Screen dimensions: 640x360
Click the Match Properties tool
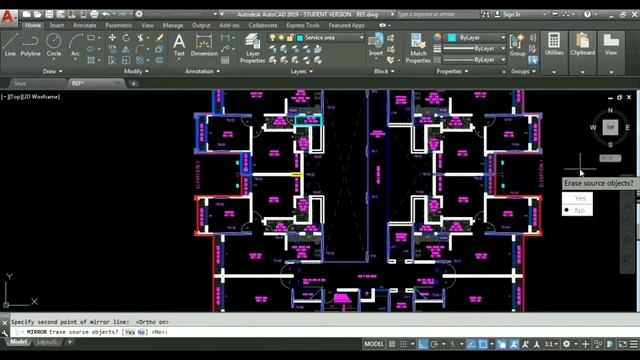pyautogui.click(x=418, y=48)
